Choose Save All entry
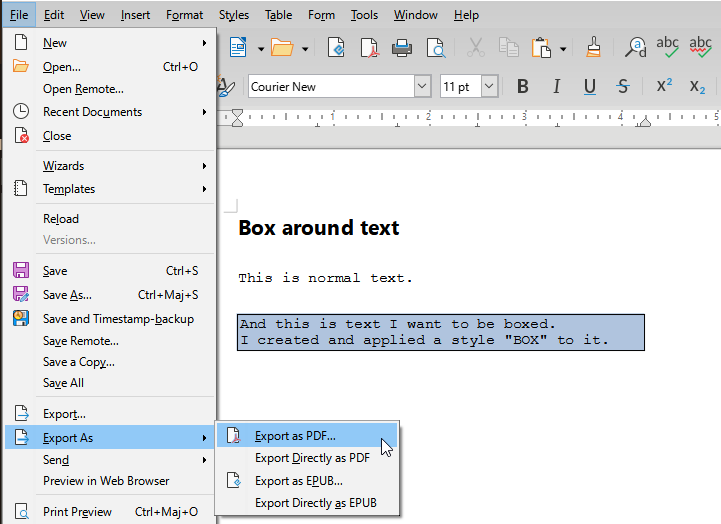Viewport: 721px width, 524px height. tap(110, 383)
